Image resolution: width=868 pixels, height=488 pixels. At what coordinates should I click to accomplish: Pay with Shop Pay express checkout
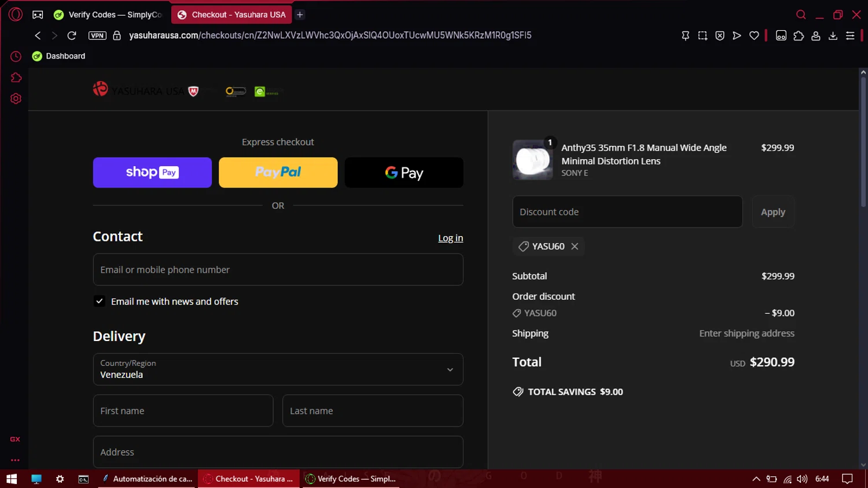coord(152,173)
